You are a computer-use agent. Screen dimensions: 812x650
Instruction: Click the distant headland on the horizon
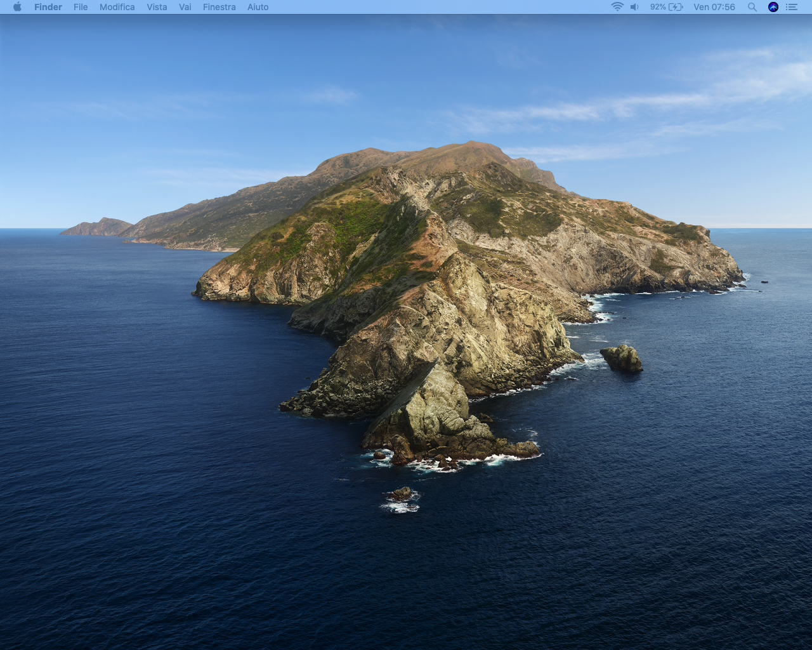(98, 227)
